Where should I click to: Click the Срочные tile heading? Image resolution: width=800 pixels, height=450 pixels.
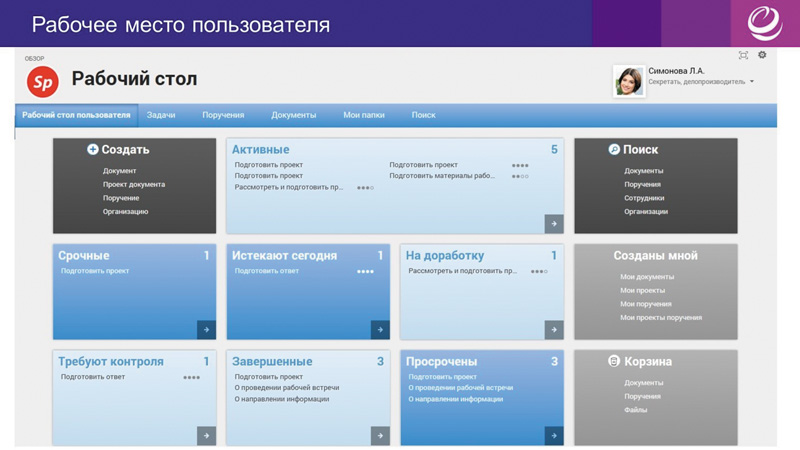pos(84,256)
